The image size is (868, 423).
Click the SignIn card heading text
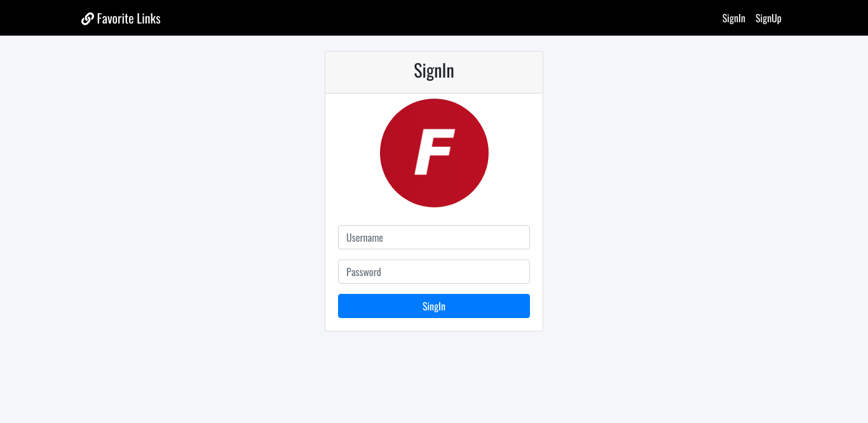click(434, 71)
